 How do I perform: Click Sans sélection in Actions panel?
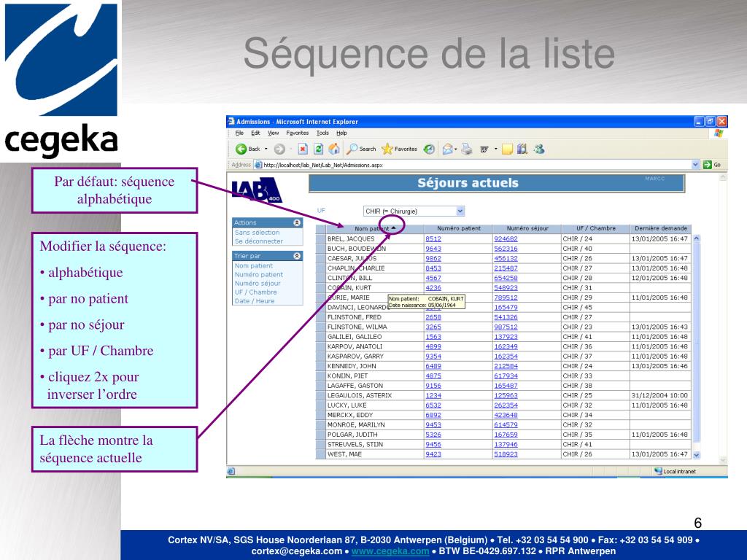click(258, 233)
